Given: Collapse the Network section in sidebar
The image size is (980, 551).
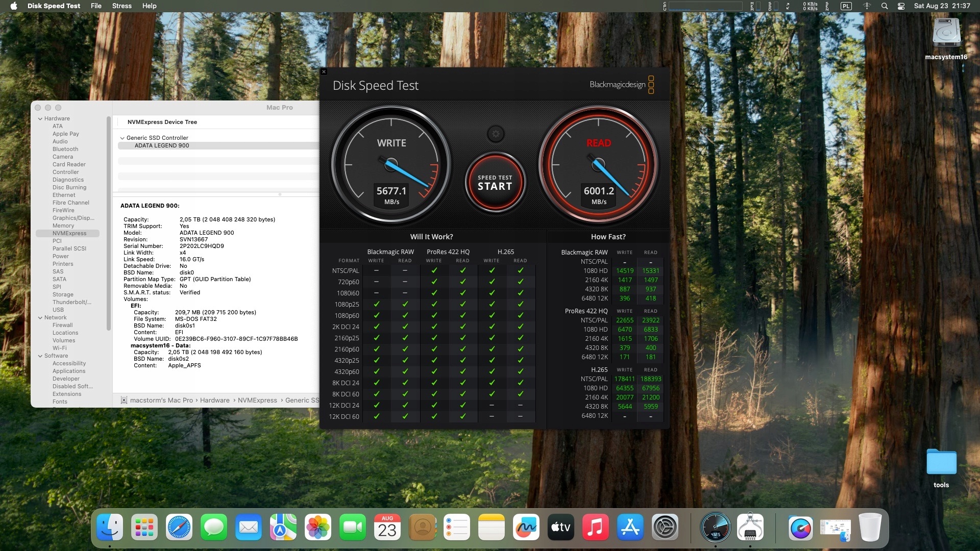Looking at the screenshot, I should [x=40, y=317].
